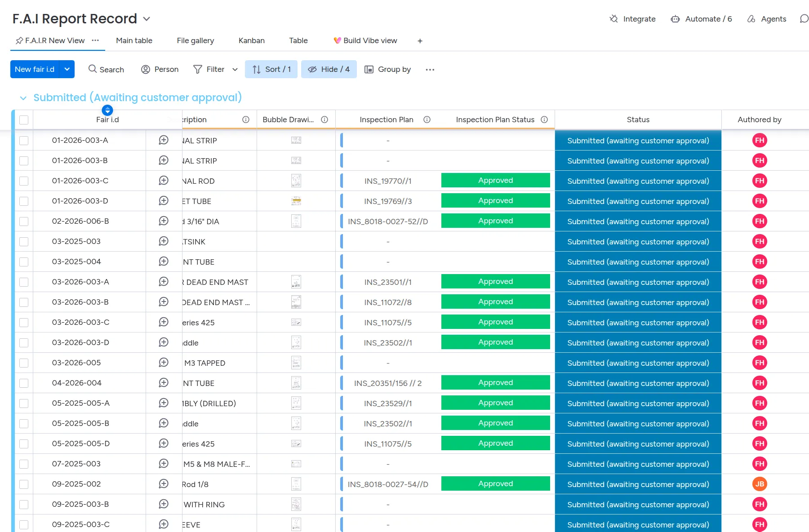
Task: Check the box for row 01-2026-003-A
Action: 24,141
